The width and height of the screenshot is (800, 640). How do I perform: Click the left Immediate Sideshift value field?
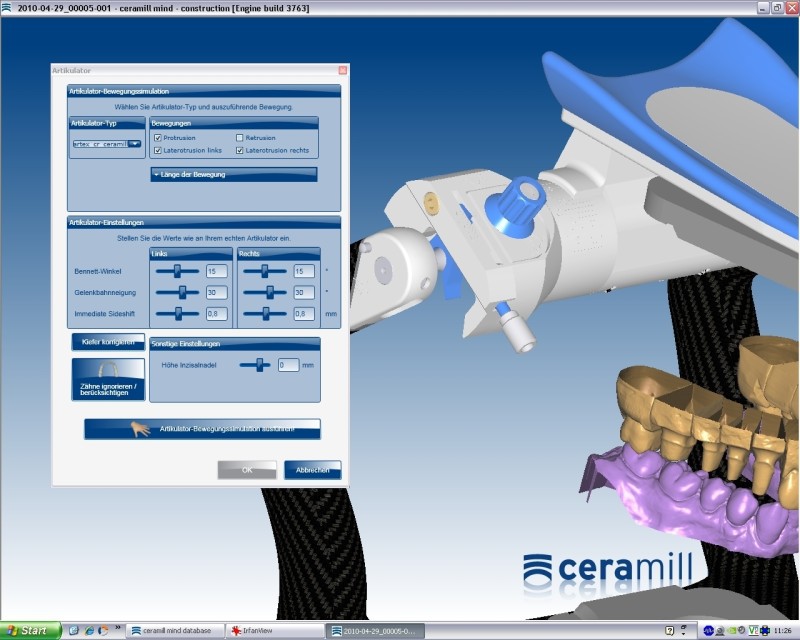216,313
